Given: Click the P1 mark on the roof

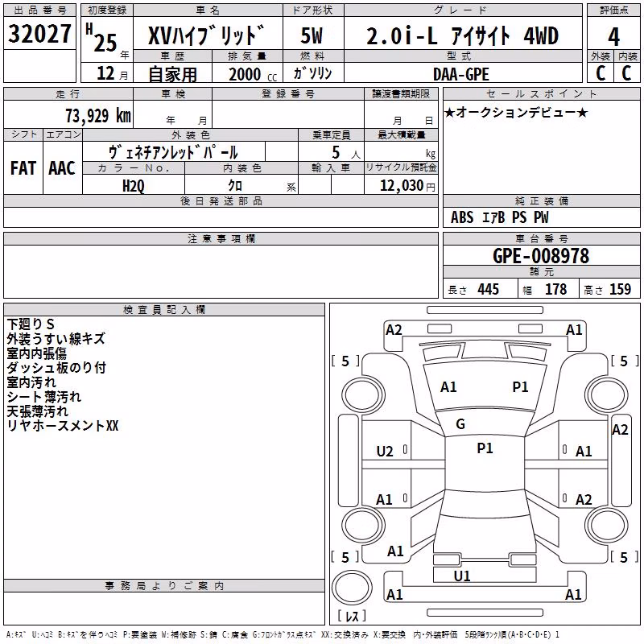Looking at the screenshot, I should pos(485,448).
